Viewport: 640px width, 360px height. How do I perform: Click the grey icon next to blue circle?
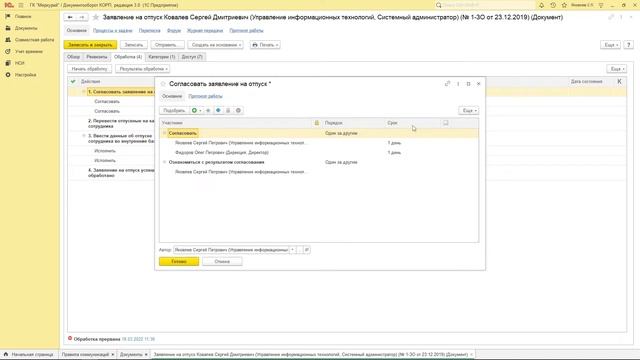(228, 111)
